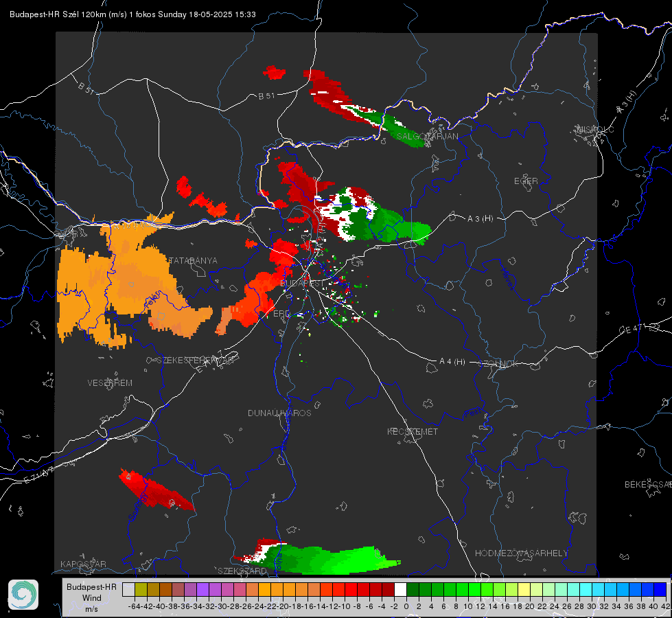Viewport: 672px width, 618px height.
Task: Click the TATABANYA city label
Action: 193,260
